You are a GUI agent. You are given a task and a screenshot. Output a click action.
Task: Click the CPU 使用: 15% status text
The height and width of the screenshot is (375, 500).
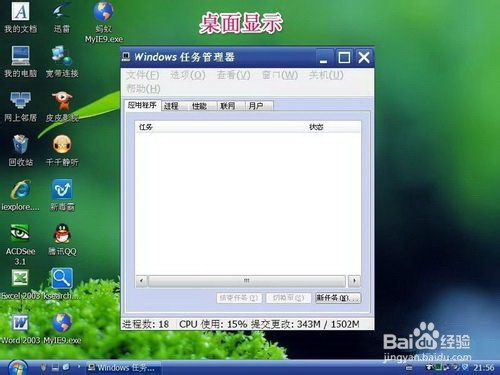tap(213, 324)
